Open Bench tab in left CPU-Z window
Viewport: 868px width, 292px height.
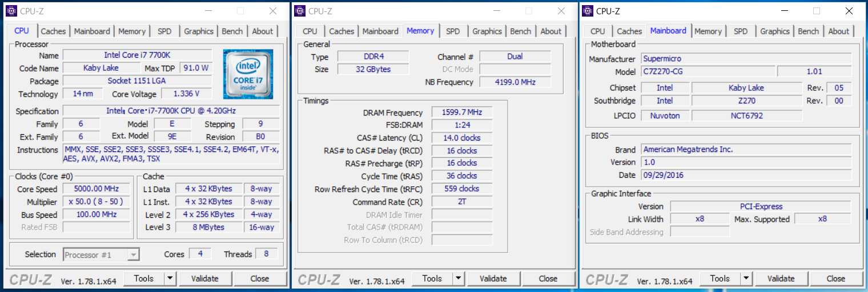232,31
